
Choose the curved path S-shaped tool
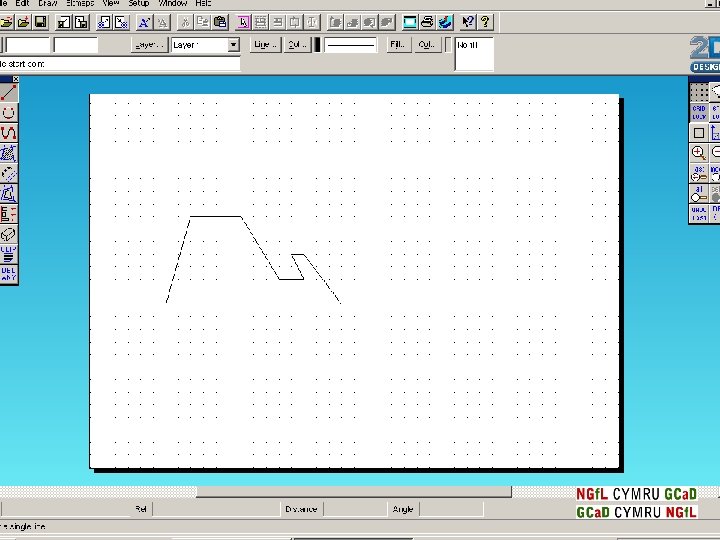coord(9,133)
